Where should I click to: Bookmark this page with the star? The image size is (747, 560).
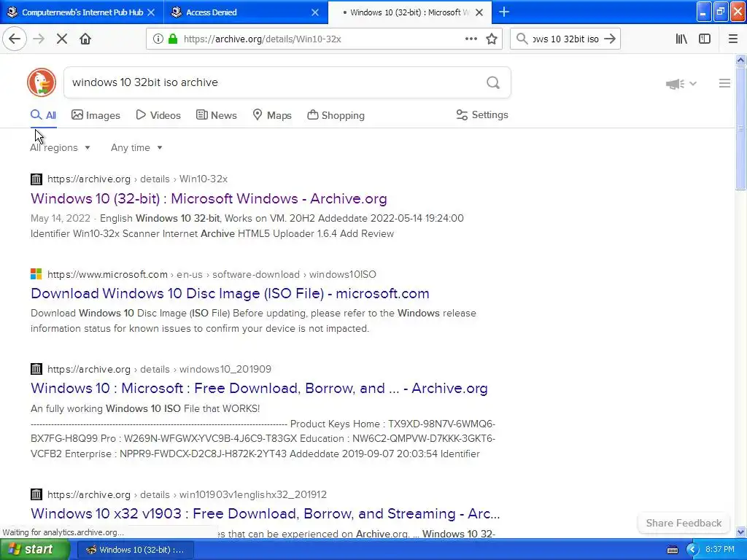pyautogui.click(x=492, y=39)
